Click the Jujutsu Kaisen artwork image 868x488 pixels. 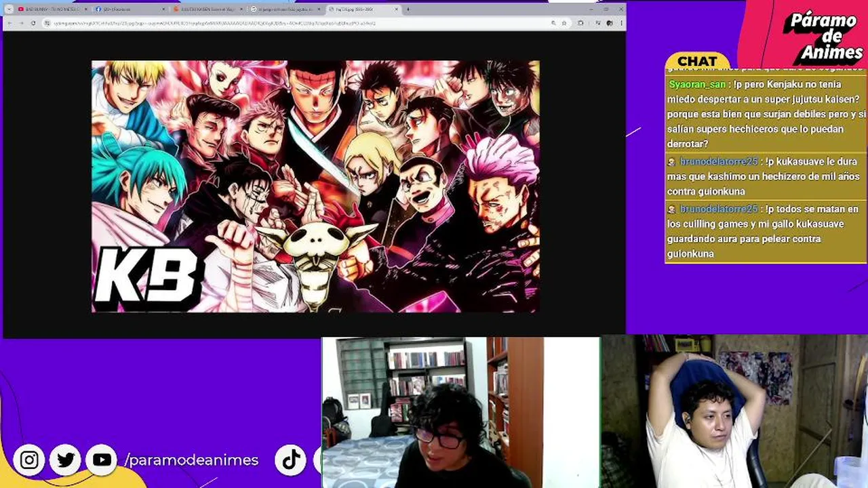click(315, 186)
